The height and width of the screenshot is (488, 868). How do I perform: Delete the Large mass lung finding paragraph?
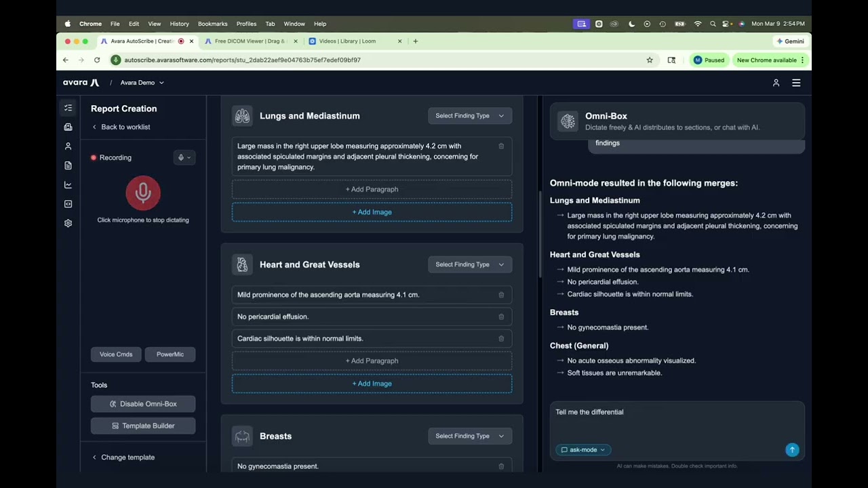click(501, 146)
